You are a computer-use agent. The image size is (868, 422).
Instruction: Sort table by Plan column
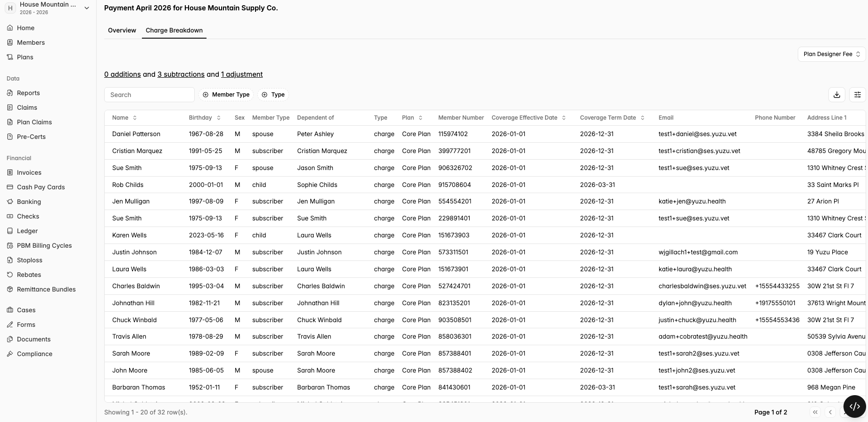pyautogui.click(x=412, y=118)
